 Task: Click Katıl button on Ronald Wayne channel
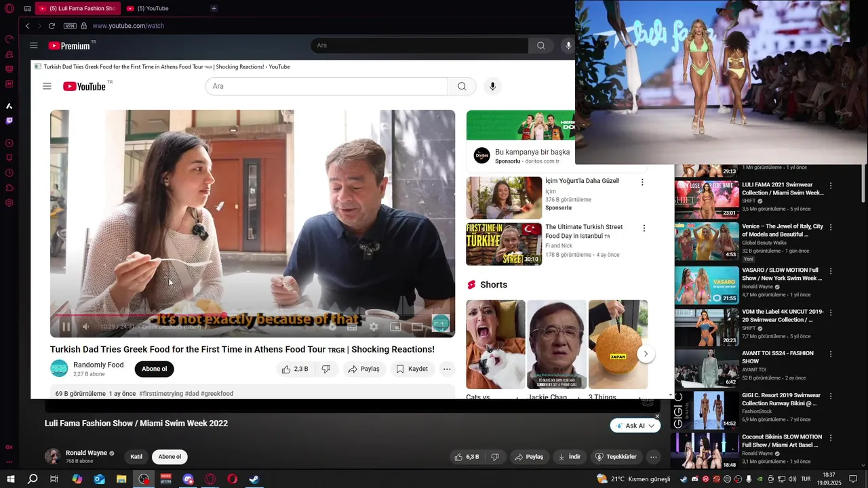pyautogui.click(x=136, y=457)
